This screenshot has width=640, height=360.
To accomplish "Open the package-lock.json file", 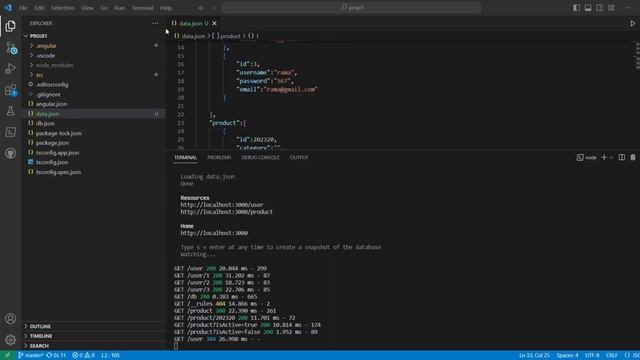I will [x=93, y=133].
